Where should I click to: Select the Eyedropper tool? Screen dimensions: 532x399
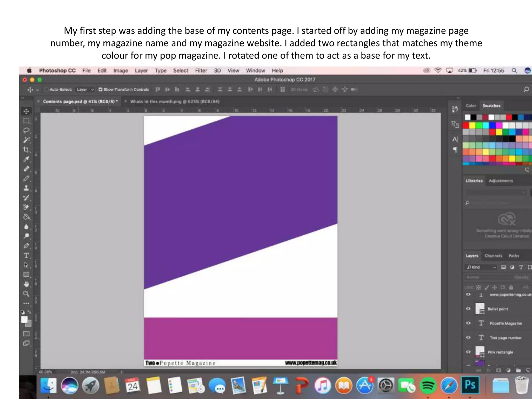26,159
